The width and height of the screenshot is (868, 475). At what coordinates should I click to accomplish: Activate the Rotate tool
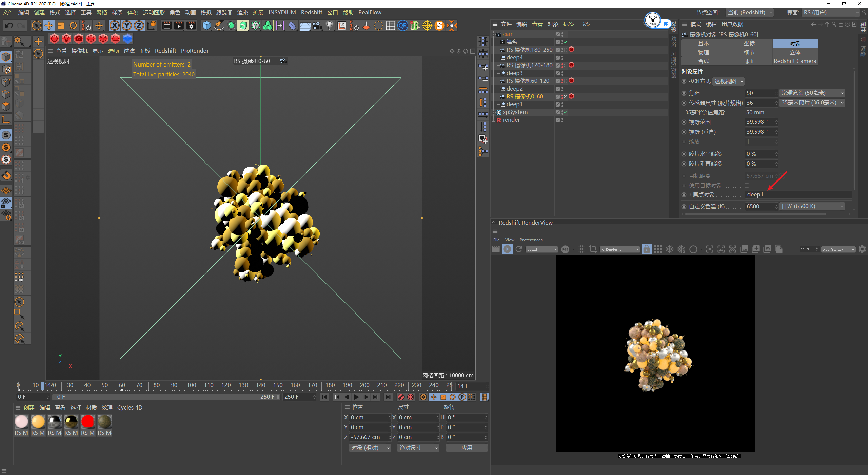click(x=73, y=25)
